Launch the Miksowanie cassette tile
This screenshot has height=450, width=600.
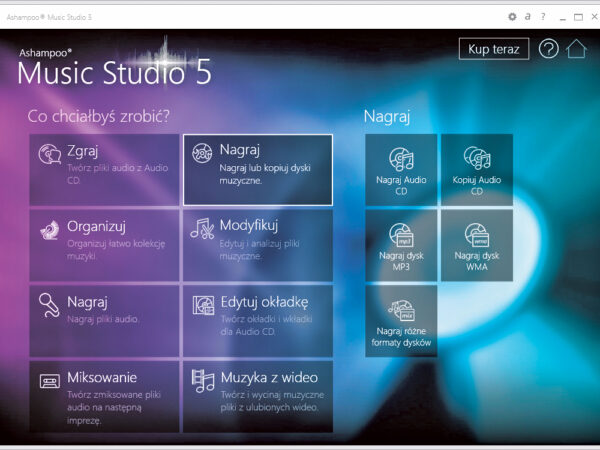104,397
